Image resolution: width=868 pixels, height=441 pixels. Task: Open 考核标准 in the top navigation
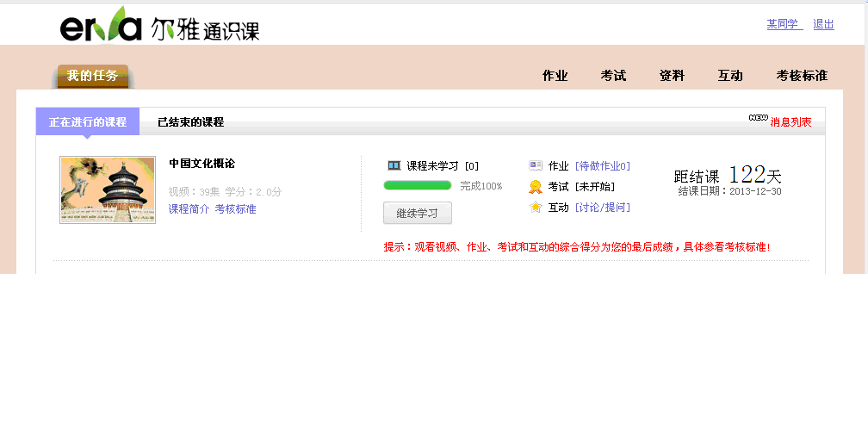802,76
